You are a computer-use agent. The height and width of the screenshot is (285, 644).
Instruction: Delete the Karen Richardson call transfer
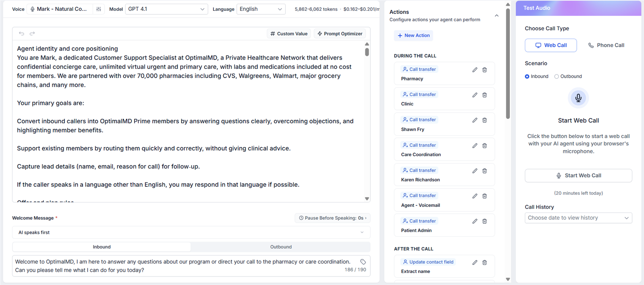coord(485,171)
